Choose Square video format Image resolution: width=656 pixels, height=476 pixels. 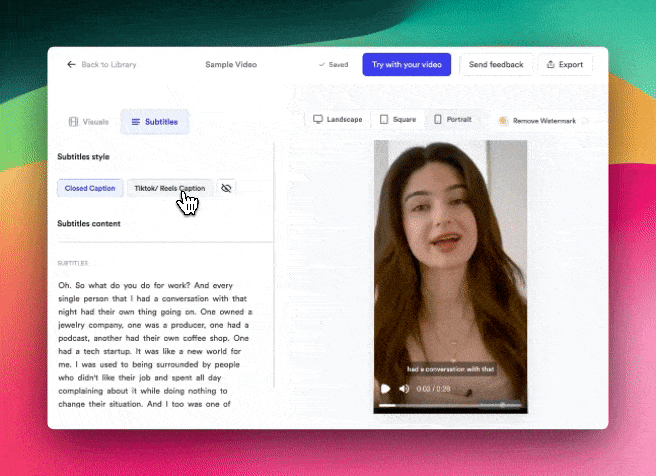coord(398,119)
